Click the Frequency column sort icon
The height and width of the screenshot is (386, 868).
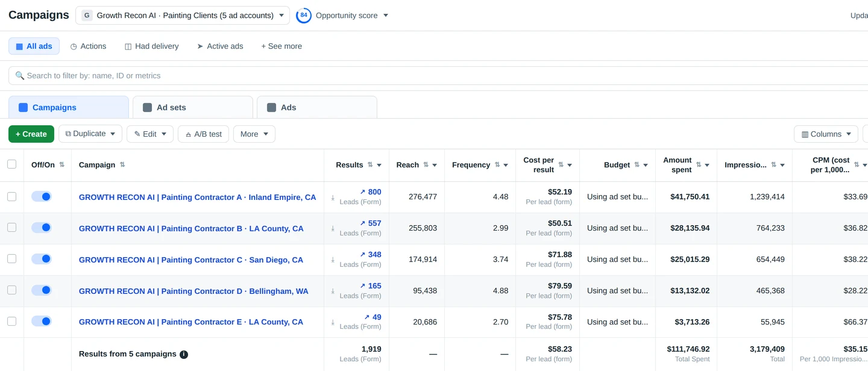click(497, 165)
